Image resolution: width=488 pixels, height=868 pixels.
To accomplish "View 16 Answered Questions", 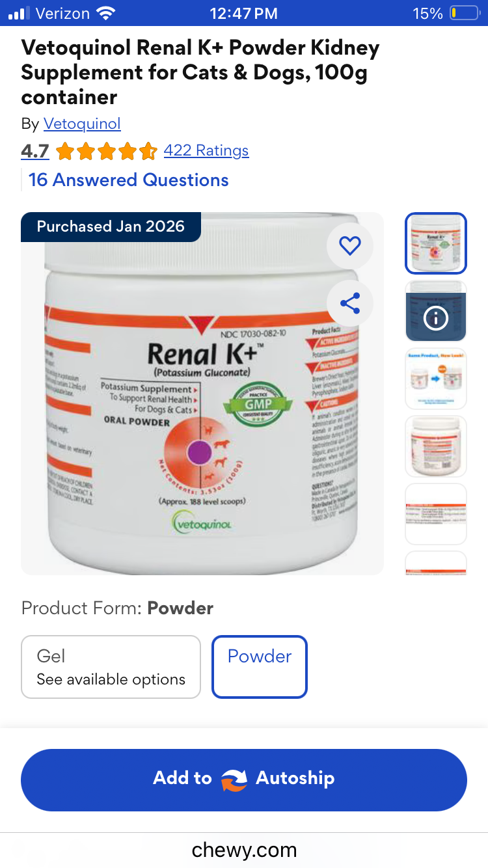I will coord(129,180).
